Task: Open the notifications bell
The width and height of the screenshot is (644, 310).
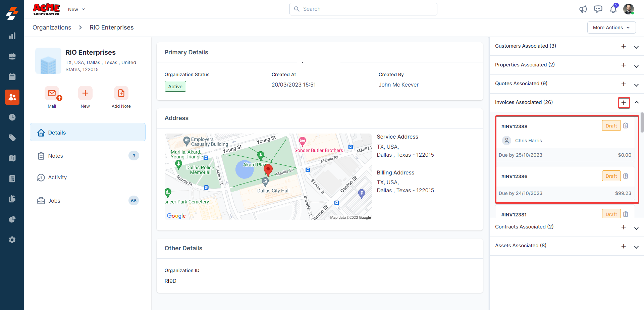Action: pos(613,9)
